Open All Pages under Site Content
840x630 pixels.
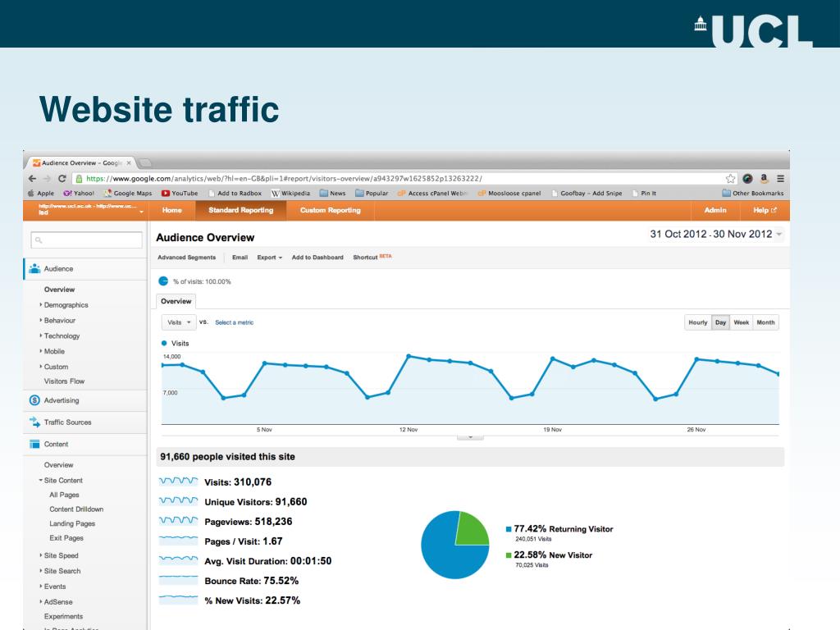click(x=64, y=495)
